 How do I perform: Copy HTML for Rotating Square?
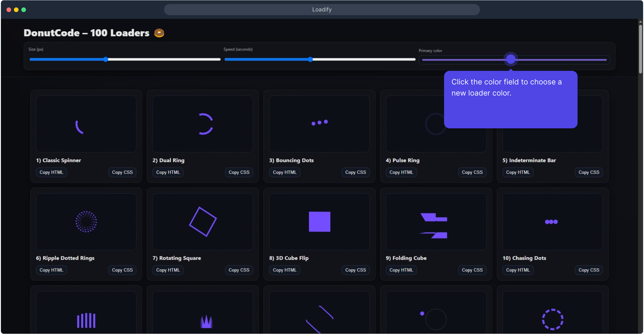[168, 270]
